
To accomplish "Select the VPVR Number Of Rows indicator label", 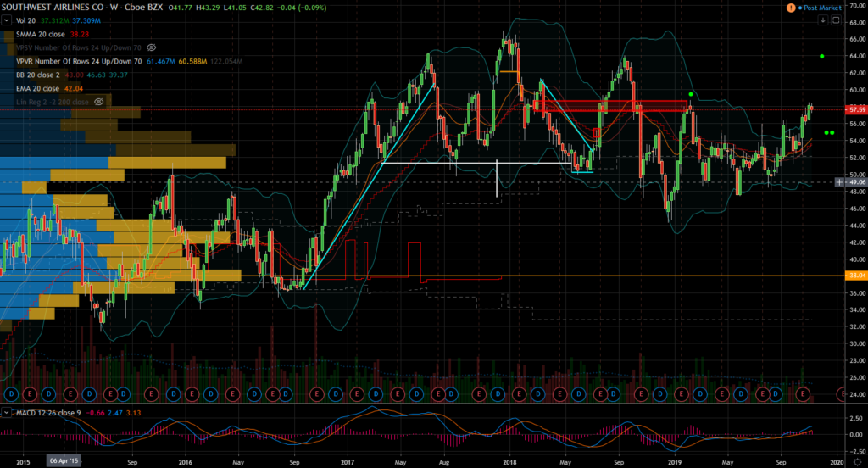I will [79, 62].
